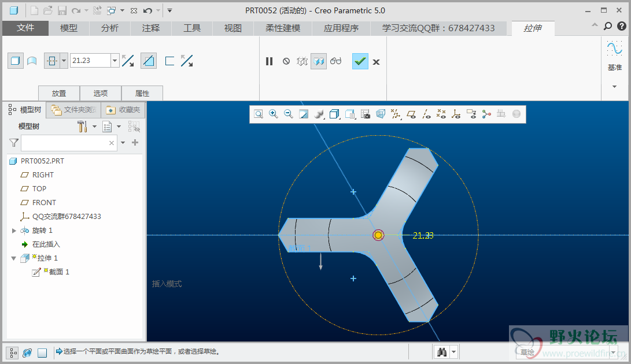Viewport: 631px width, 364px height.
Task: Click the Refit view icon
Action: coord(259,114)
